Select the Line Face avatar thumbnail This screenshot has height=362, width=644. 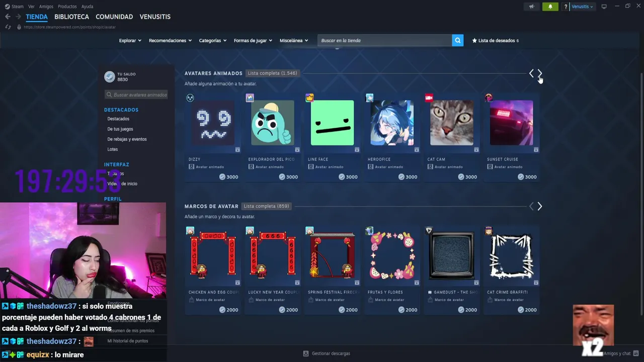click(x=332, y=123)
